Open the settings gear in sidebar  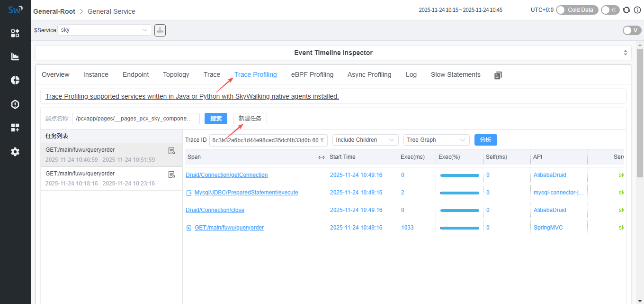(15, 152)
